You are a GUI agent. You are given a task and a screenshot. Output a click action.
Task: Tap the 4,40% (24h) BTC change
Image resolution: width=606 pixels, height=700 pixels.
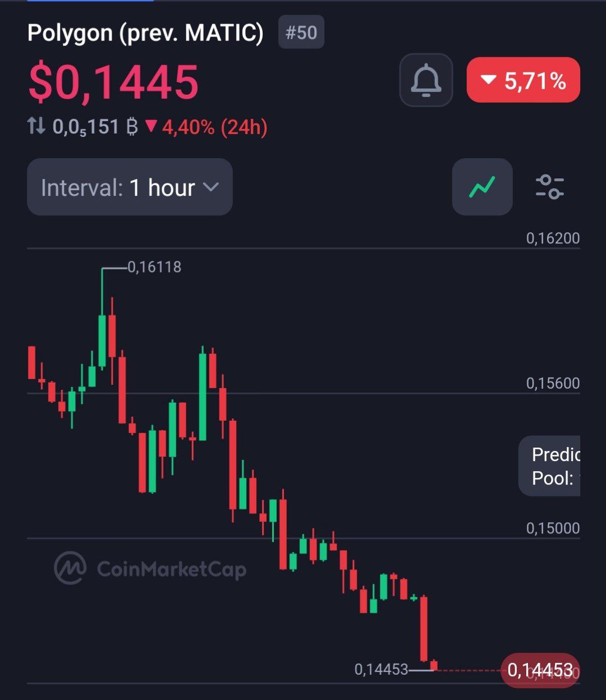click(x=214, y=127)
